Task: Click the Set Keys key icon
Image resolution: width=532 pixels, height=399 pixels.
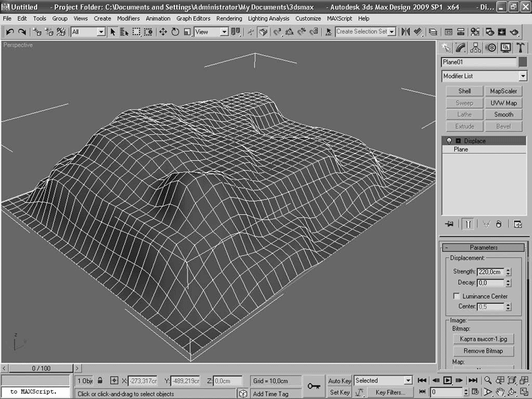Action: (313, 386)
